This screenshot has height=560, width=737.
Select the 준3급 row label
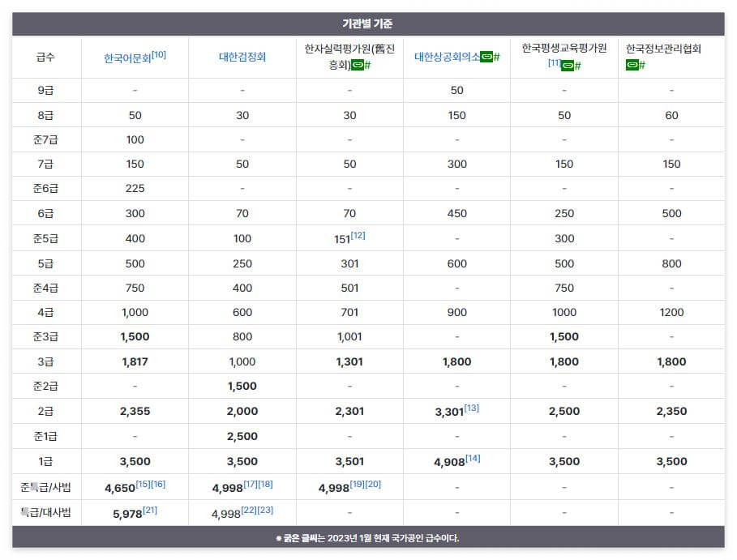(45, 337)
